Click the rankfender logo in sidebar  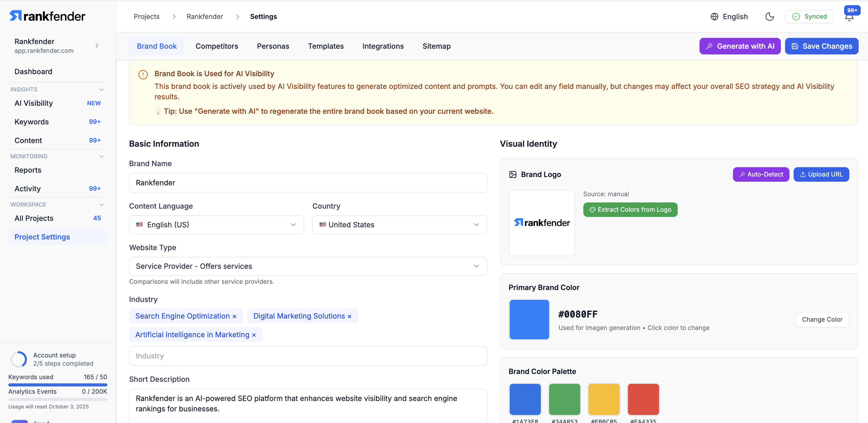click(x=47, y=16)
